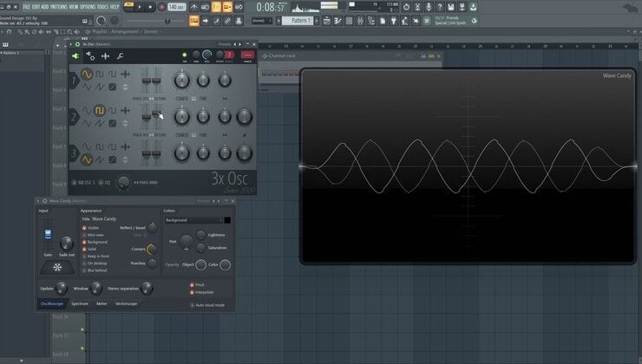Open the PATTERNS menu
The height and width of the screenshot is (364, 642).
click(59, 7)
